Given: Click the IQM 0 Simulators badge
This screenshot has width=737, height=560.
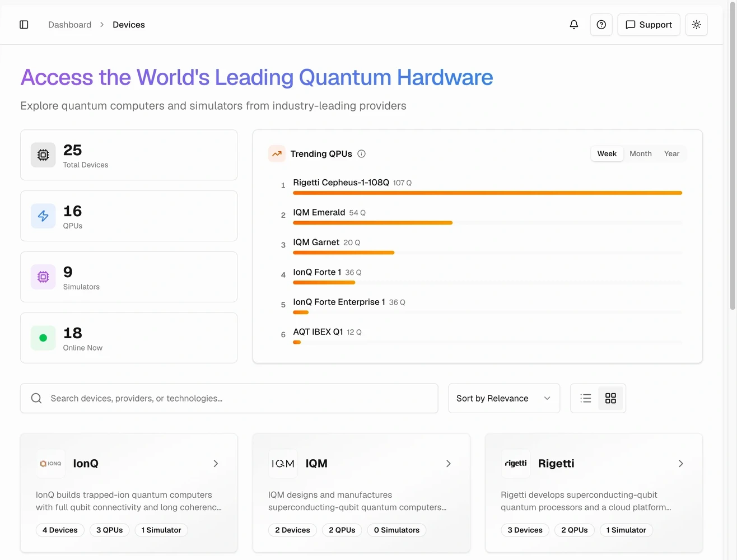Looking at the screenshot, I should (x=397, y=530).
